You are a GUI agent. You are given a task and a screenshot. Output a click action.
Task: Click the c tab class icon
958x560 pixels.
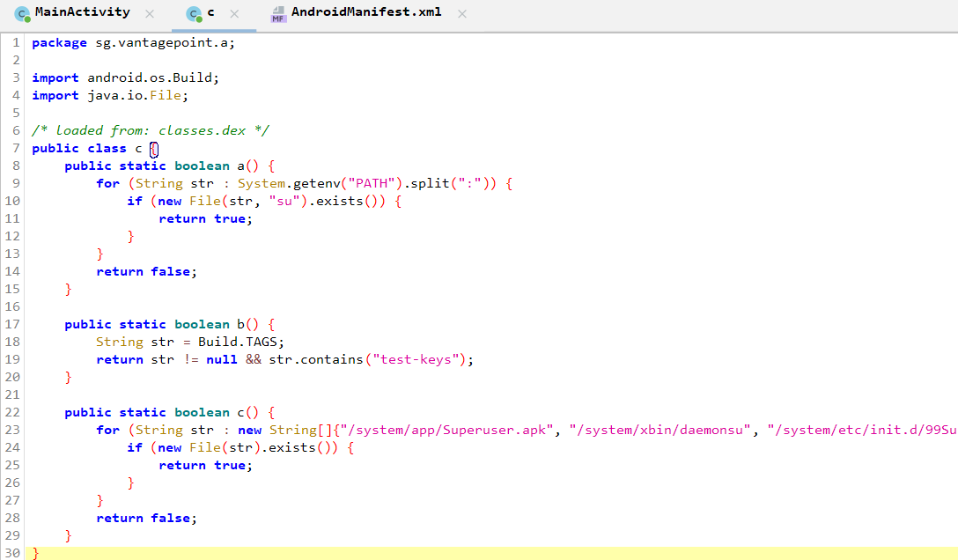(194, 14)
